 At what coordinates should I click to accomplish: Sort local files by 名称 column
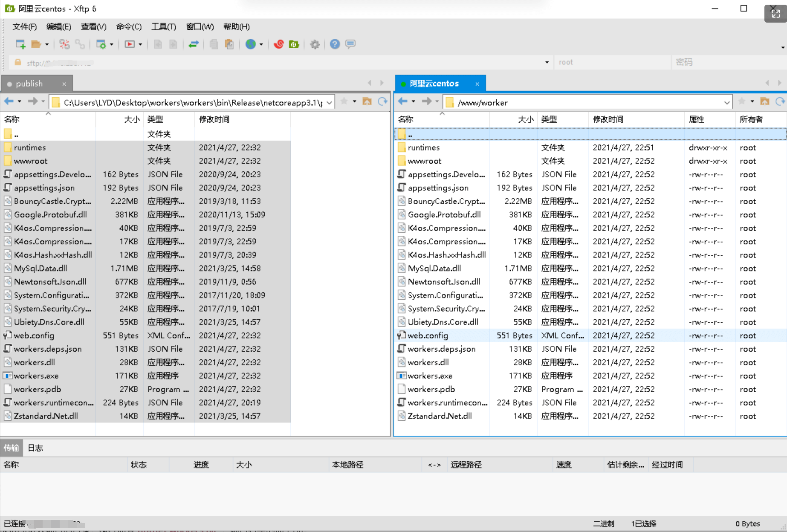coord(48,119)
